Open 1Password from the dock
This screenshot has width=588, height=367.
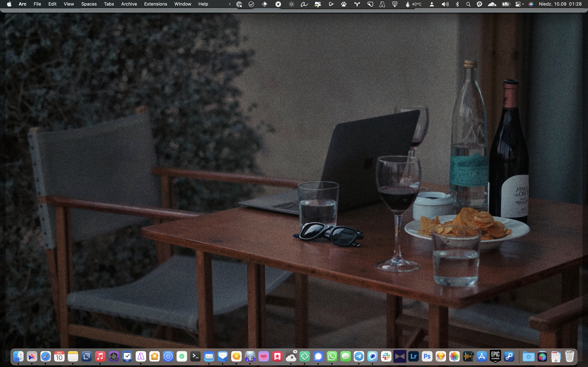click(168, 356)
